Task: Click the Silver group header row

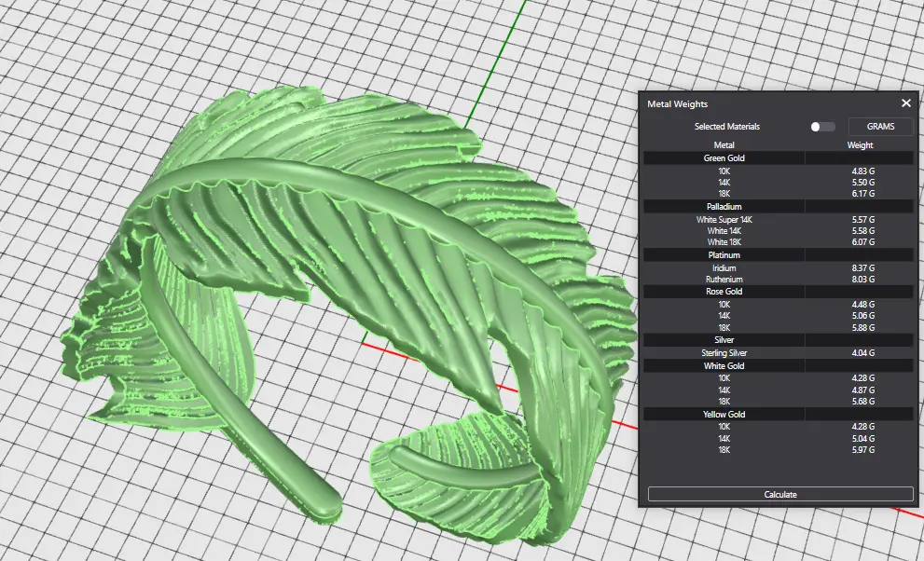Action: click(x=724, y=340)
